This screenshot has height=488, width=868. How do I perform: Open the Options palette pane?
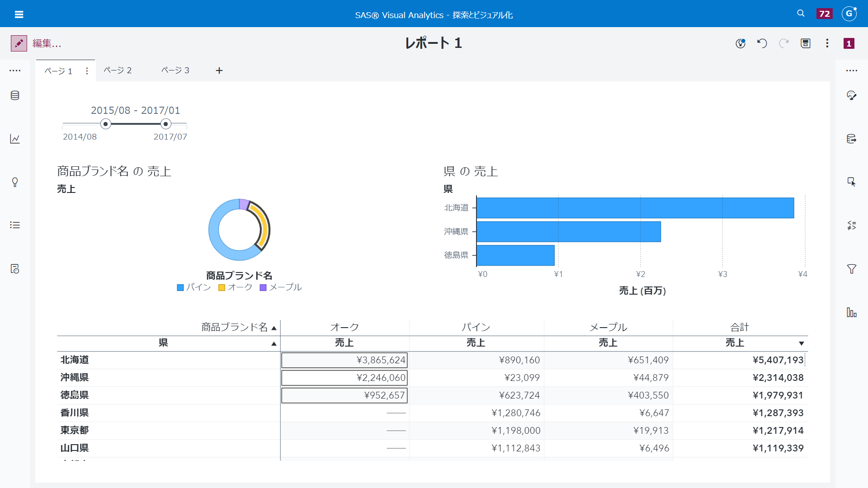[x=852, y=95]
